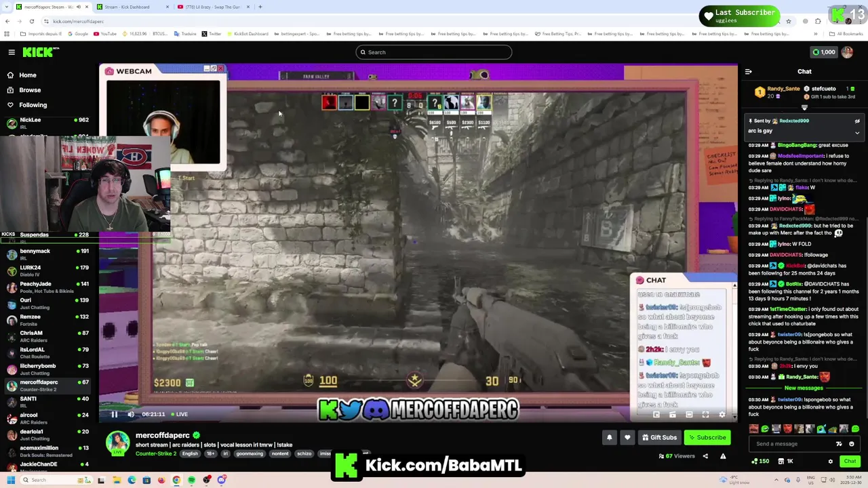Open chat translation icon
The height and width of the screenshot is (488, 868).
pyautogui.click(x=839, y=444)
